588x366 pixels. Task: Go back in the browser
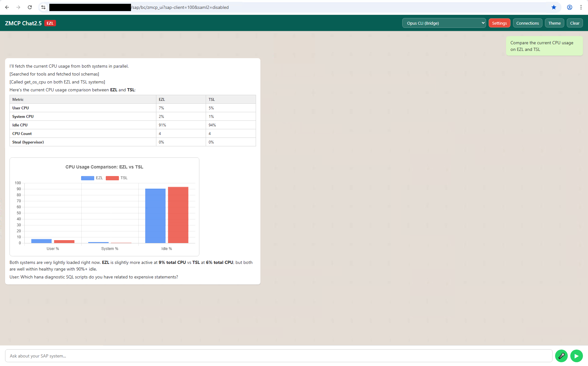point(7,7)
